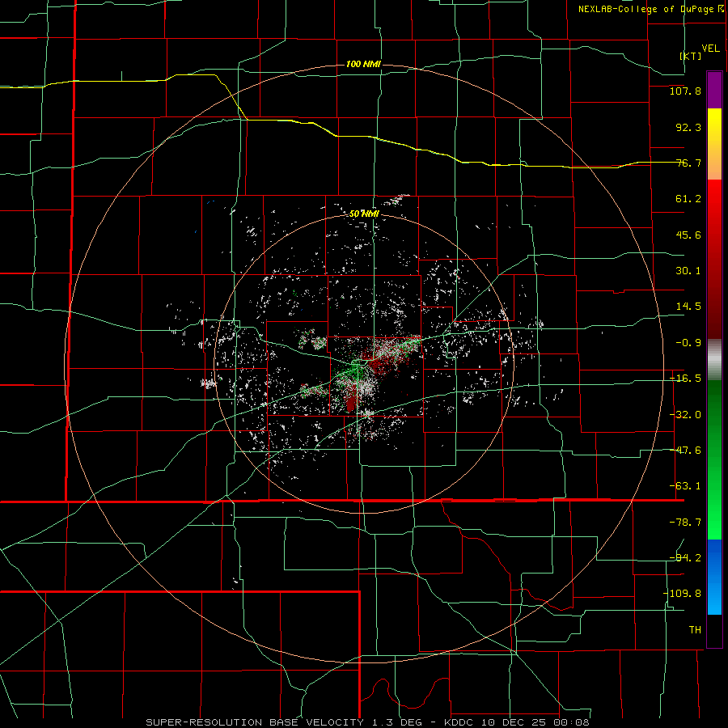The height and width of the screenshot is (728, 728).
Task: Click the 50 NMI range ring label
Action: pyautogui.click(x=364, y=214)
